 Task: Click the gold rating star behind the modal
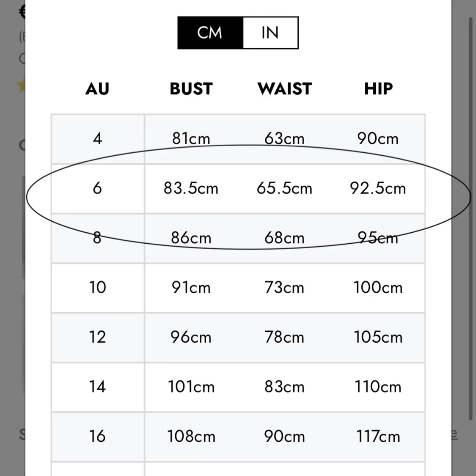tap(21, 85)
